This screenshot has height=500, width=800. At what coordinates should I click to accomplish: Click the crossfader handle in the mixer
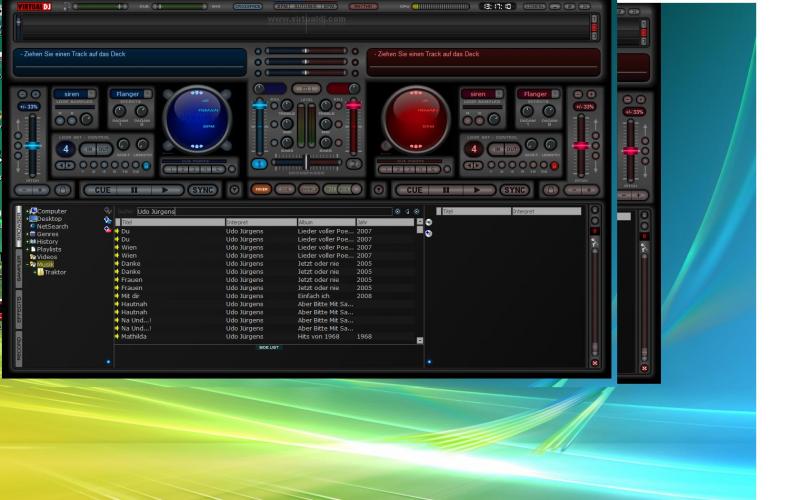pyautogui.click(x=306, y=162)
